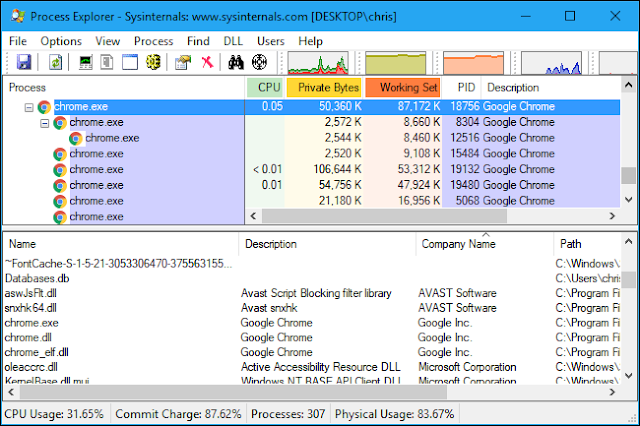Select the chrome_elf.dll row
Viewport: 640px width, 426px height.
(x=312, y=352)
